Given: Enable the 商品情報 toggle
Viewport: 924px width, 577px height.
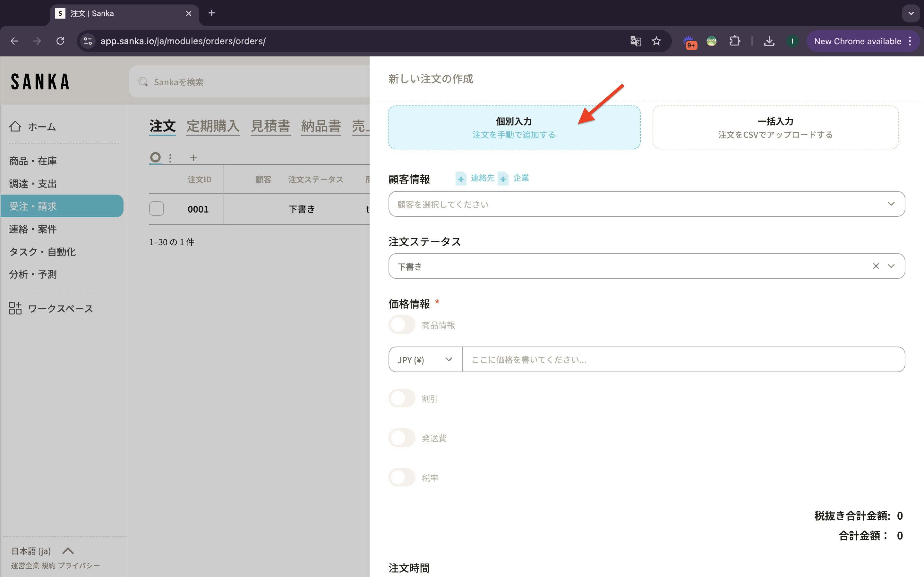Looking at the screenshot, I should [x=402, y=325].
